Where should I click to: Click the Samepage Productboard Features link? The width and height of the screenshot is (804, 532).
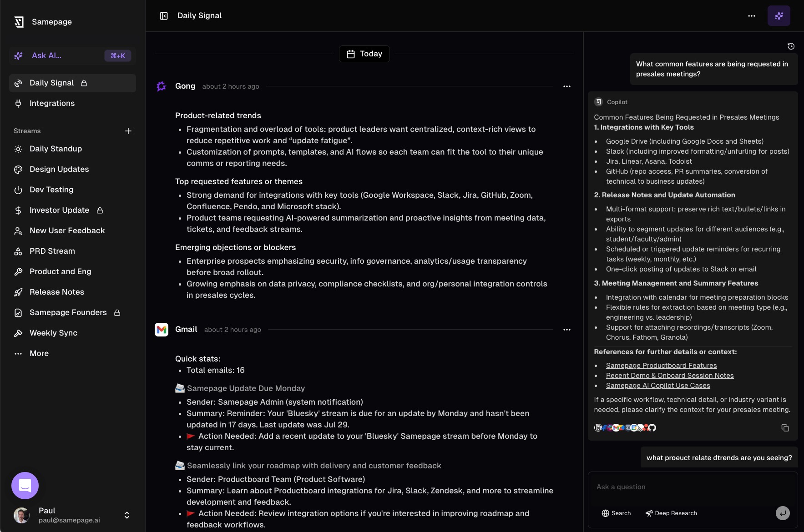[661, 366]
